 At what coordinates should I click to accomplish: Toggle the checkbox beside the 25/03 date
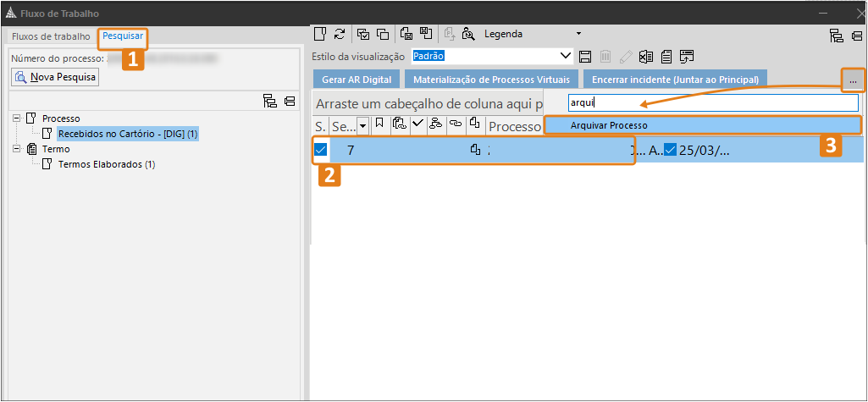(671, 150)
